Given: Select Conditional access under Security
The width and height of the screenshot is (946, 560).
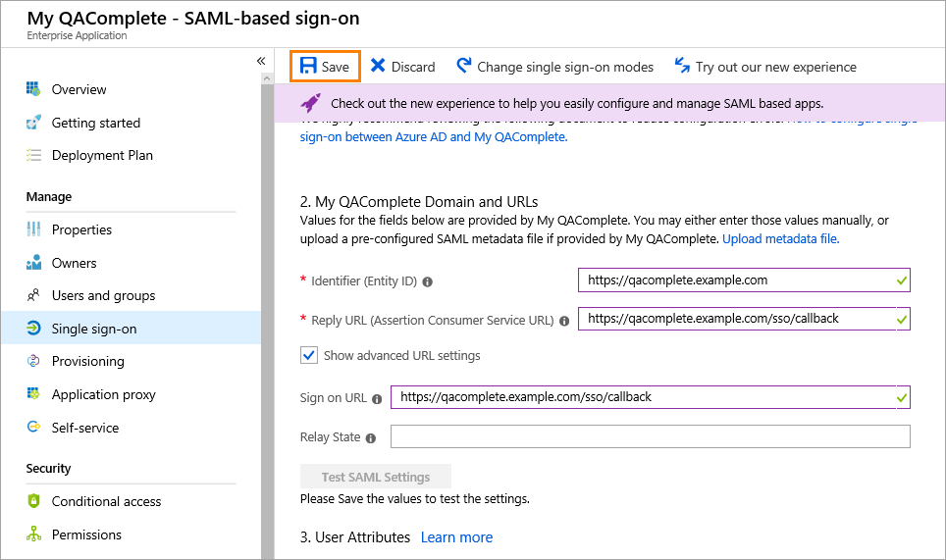Looking at the screenshot, I should 106,501.
